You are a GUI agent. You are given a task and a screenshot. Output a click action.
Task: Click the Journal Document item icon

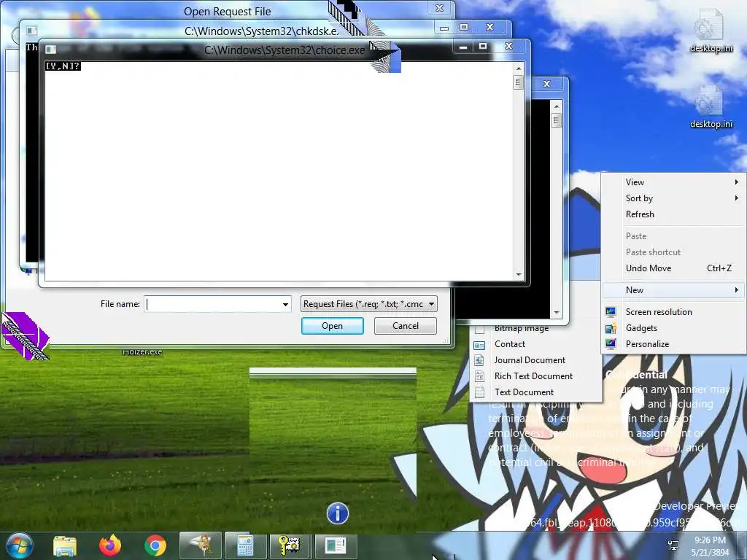[x=480, y=360]
